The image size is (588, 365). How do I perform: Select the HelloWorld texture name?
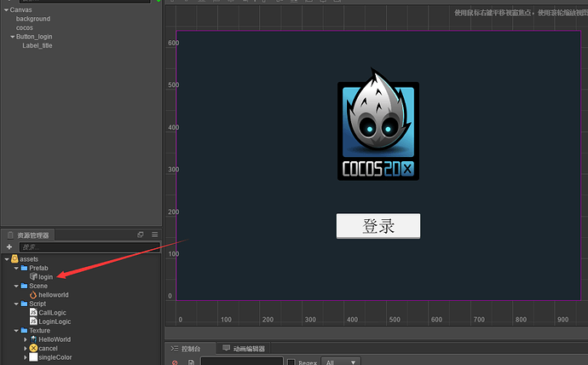tap(55, 339)
